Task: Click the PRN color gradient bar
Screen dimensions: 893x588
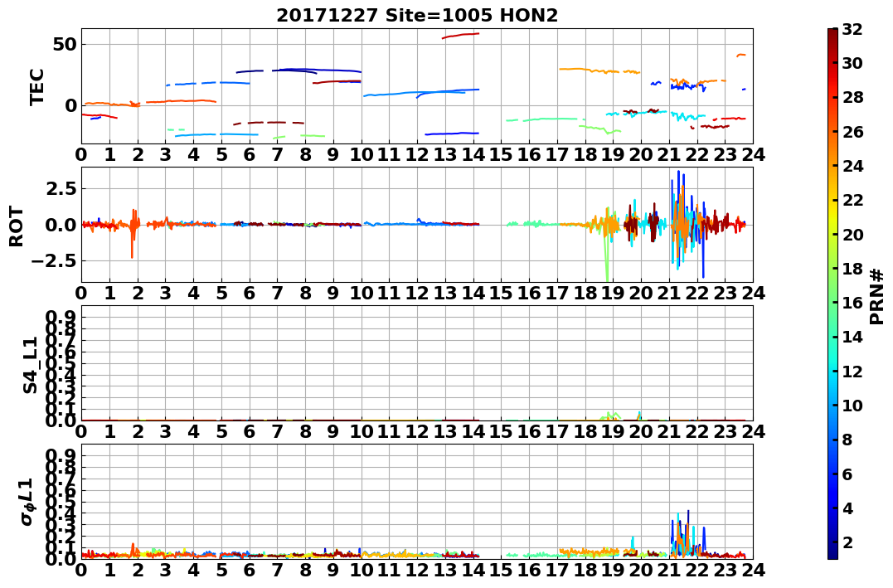Action: [x=832, y=294]
